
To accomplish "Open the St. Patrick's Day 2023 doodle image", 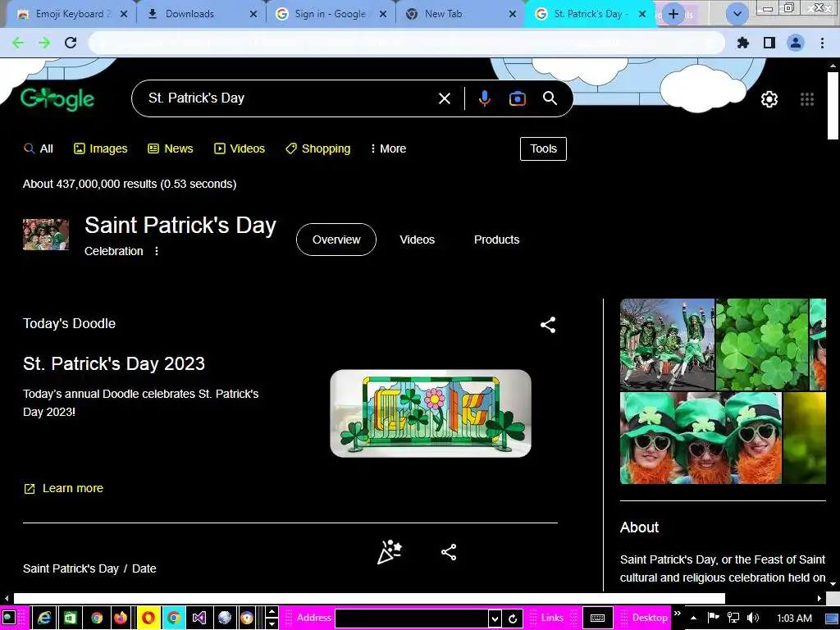I will coord(431,413).
